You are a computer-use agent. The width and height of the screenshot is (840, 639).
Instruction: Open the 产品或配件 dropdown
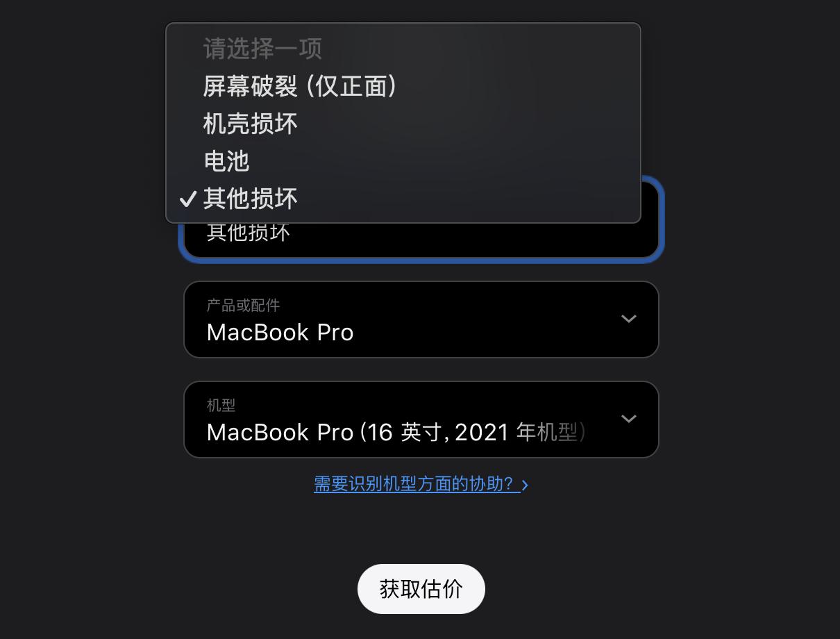(421, 319)
